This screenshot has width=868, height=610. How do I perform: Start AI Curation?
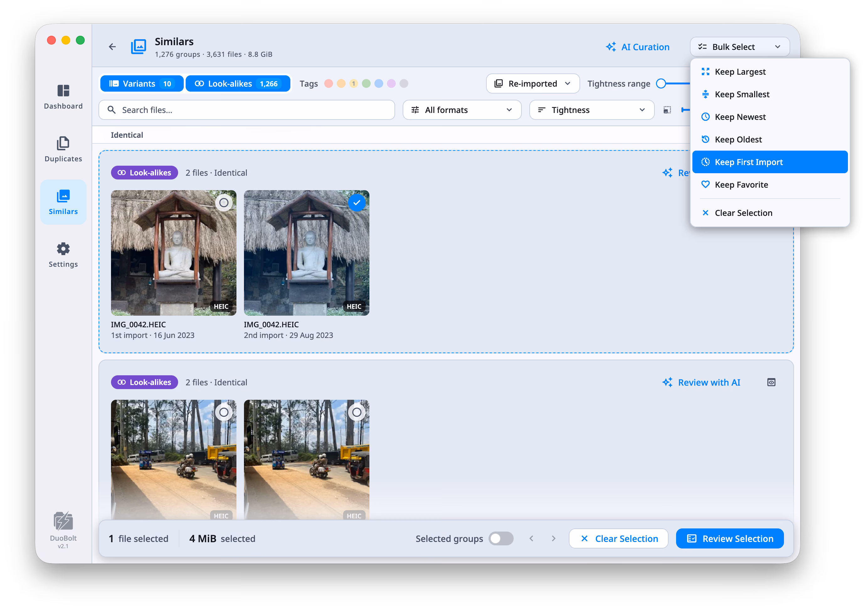coord(638,47)
